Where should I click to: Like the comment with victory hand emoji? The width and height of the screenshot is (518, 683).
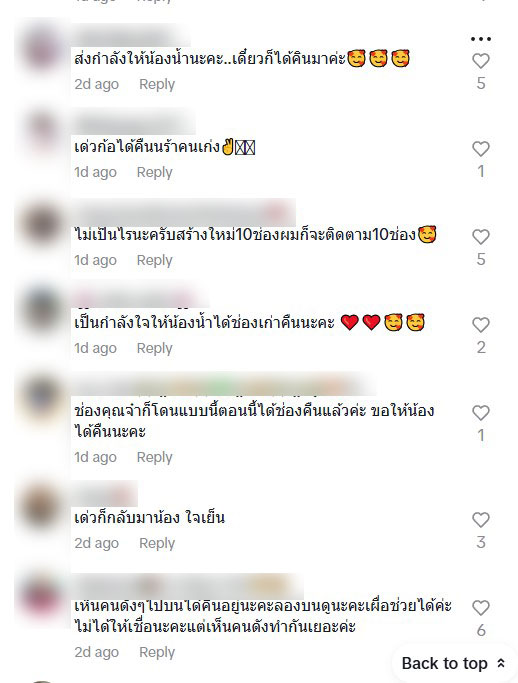tap(481, 149)
